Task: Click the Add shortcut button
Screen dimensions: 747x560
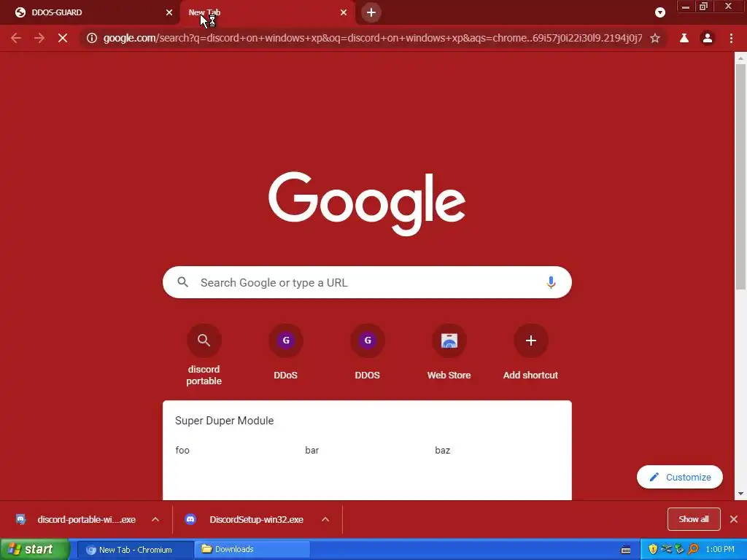Action: [x=531, y=352]
